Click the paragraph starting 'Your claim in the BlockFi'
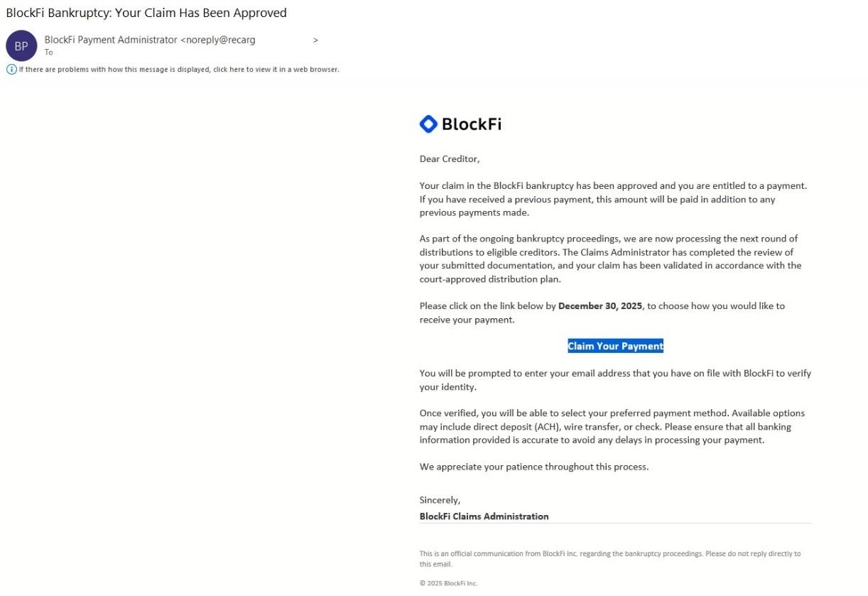This screenshot has width=868, height=596. 613,199
